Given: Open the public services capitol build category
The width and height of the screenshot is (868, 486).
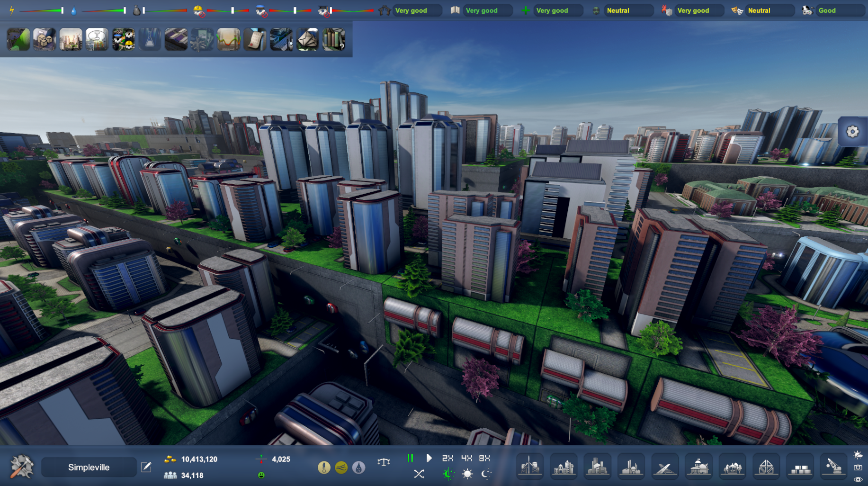Looking at the screenshot, I should tap(699, 467).
